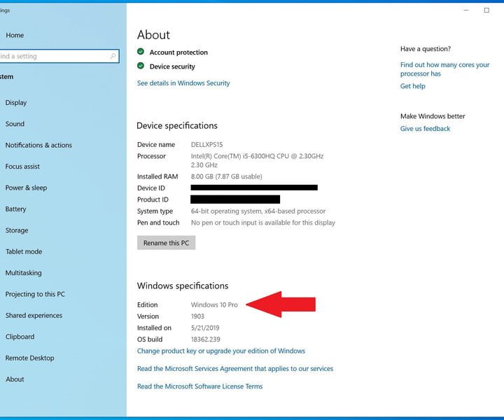Click the Have a question? heading
This screenshot has width=504, height=420.
pos(426,49)
